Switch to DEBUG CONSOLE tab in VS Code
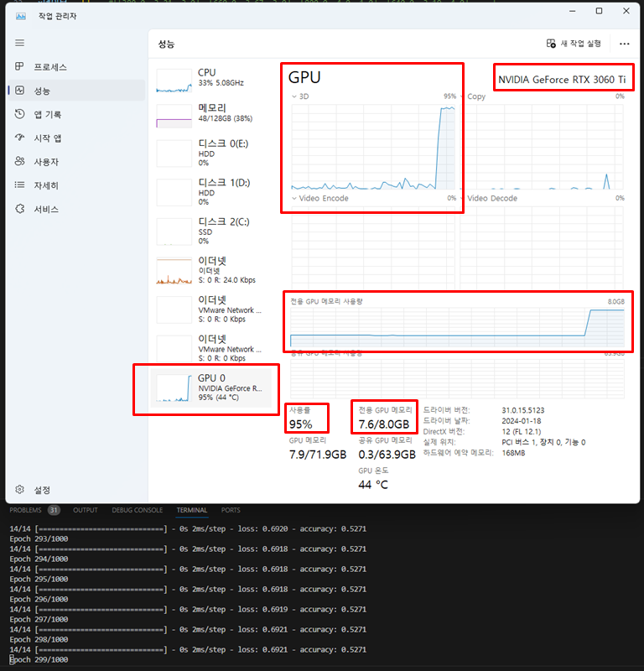Screen dimensions: 644x671 [x=137, y=510]
